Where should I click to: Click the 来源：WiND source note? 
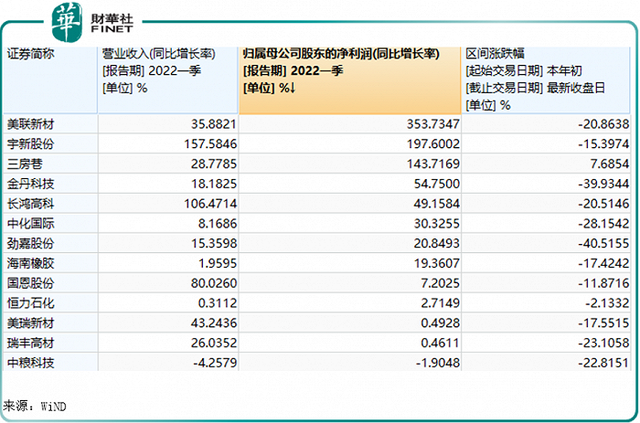(35, 406)
